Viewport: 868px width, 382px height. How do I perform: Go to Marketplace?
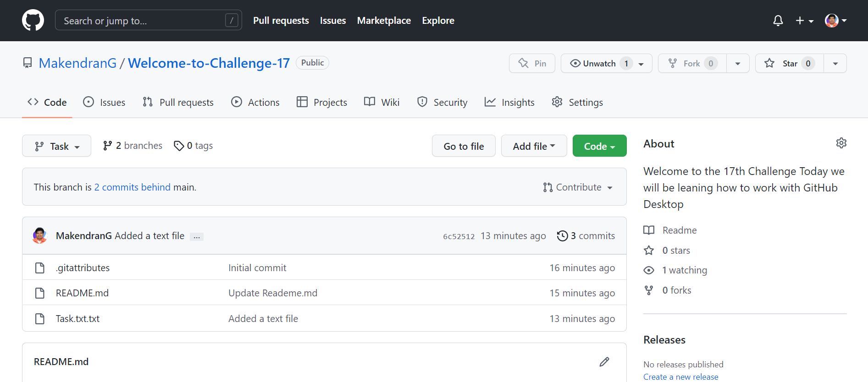(384, 21)
